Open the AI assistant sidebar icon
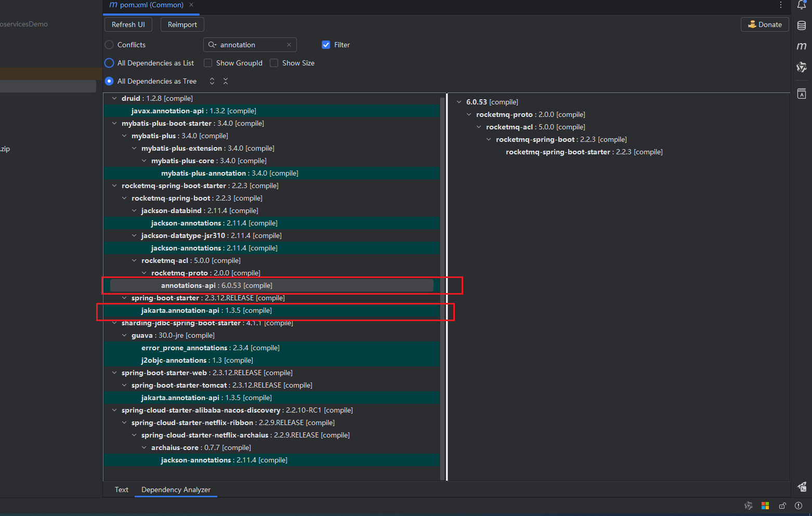812x516 pixels. [802, 67]
